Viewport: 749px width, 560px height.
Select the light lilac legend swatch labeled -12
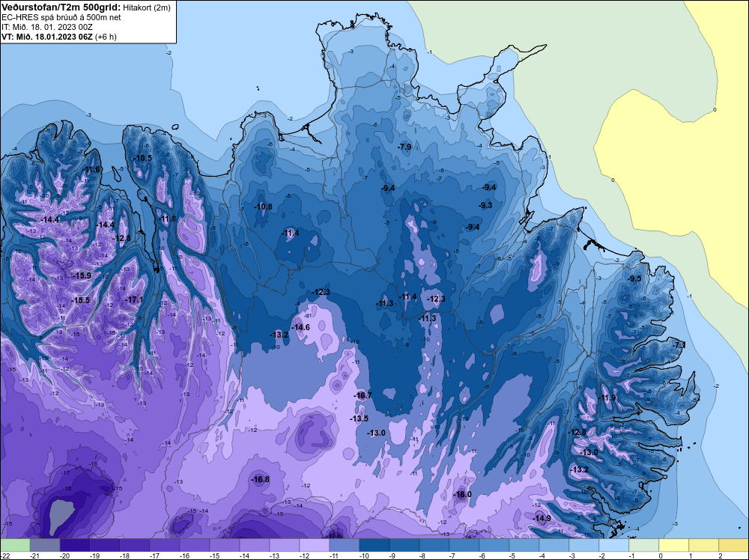[x=315, y=545]
